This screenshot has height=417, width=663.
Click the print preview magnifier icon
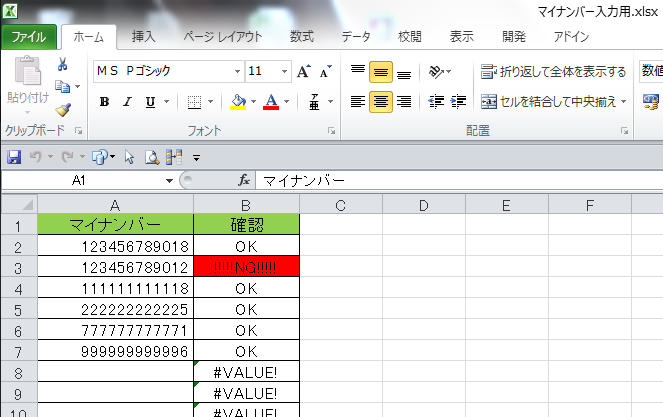point(152,157)
